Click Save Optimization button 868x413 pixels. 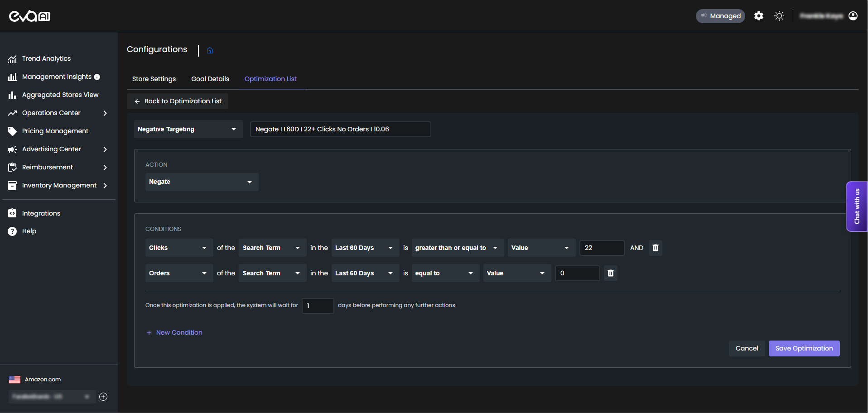click(804, 348)
